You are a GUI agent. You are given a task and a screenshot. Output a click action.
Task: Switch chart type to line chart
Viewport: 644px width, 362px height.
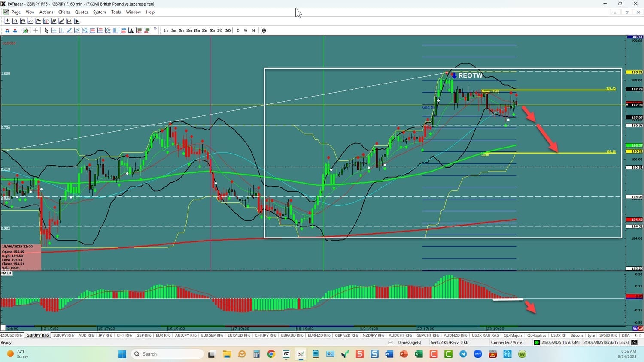30,21
